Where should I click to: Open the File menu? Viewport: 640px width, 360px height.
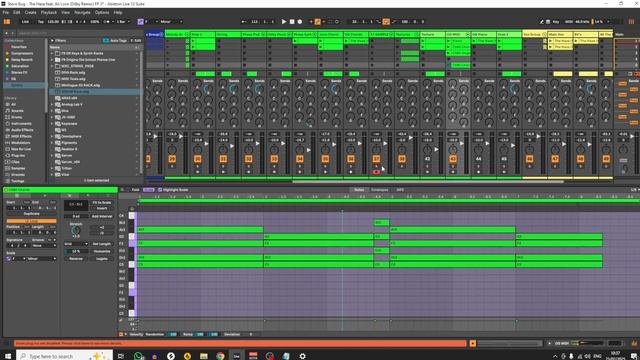[6, 12]
